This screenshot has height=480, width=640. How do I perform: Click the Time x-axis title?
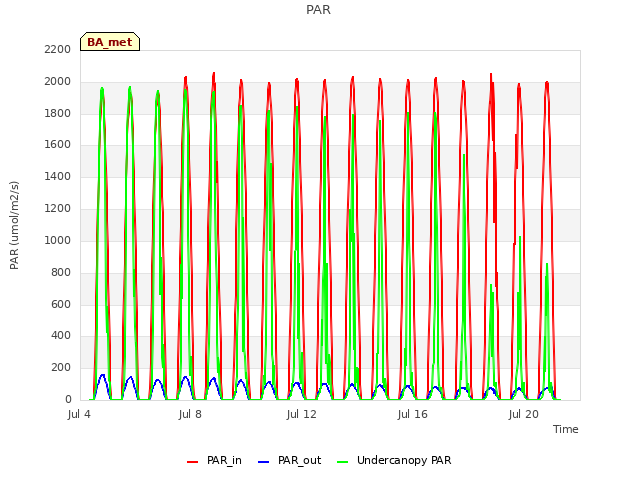566,429
